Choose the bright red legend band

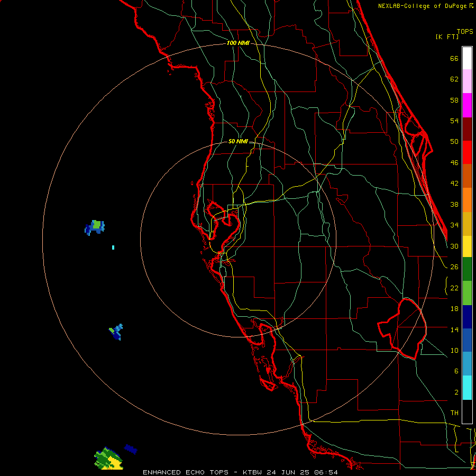(467, 152)
